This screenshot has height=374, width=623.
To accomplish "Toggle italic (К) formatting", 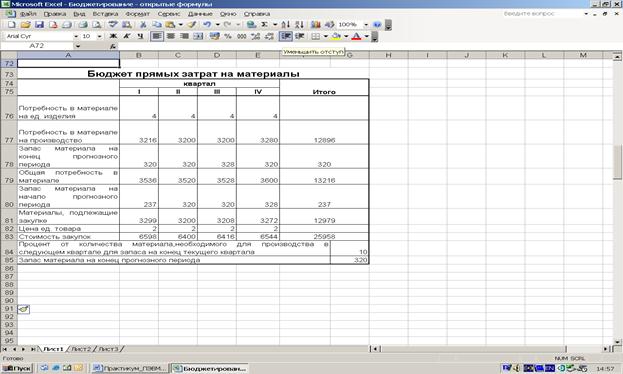I will pyautogui.click(x=127, y=36).
